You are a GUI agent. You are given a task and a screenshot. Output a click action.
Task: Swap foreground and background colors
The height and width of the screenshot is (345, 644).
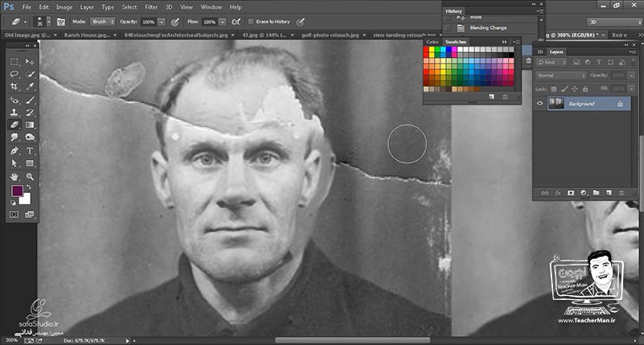pyautogui.click(x=29, y=187)
